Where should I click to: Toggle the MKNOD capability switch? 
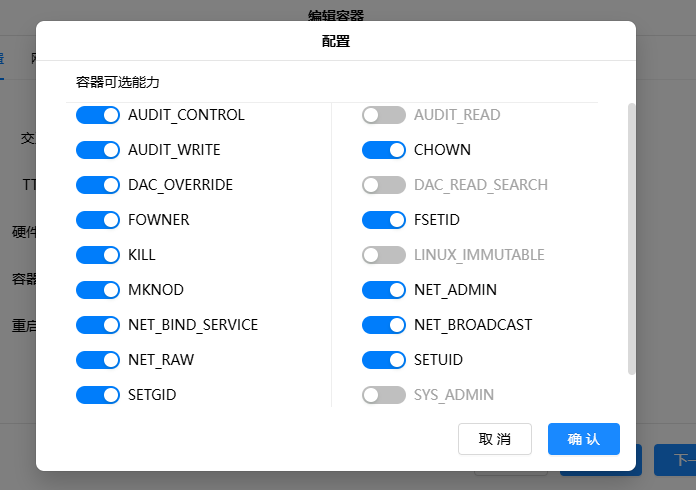point(98,290)
